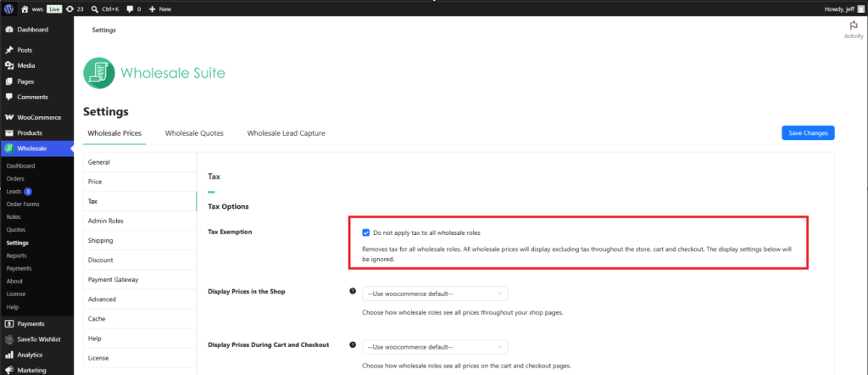Click the Products box icon in sidebar
Image resolution: width=868 pixels, height=375 pixels.
pos(8,133)
